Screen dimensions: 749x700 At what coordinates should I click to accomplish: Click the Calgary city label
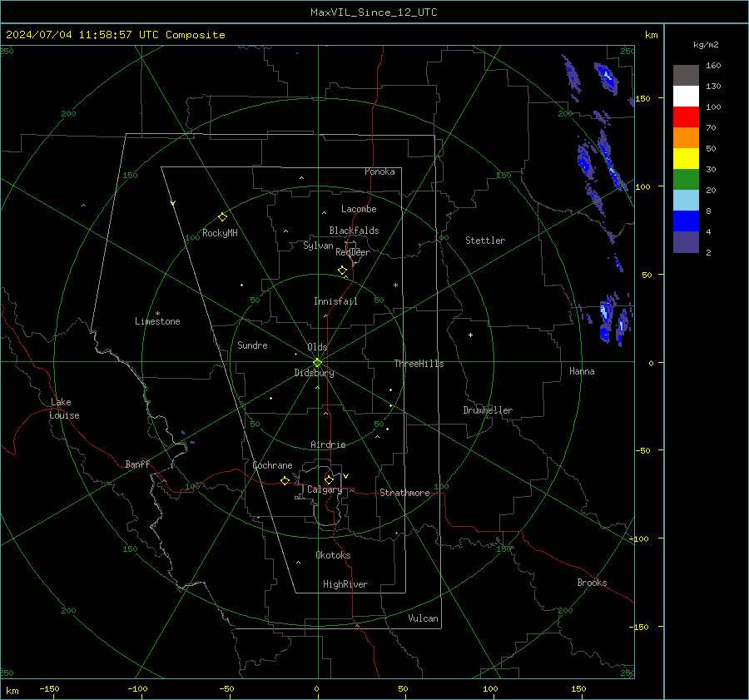(325, 489)
